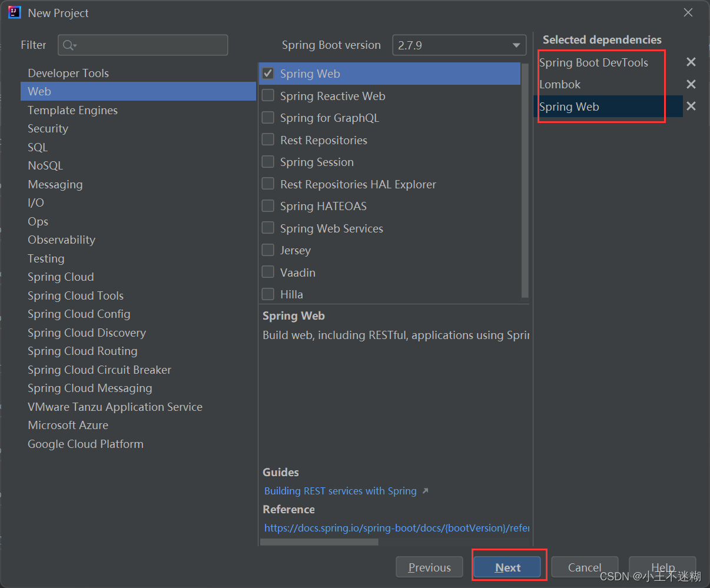The width and height of the screenshot is (710, 588).
Task: Select the SQL category
Action: pyautogui.click(x=138, y=147)
